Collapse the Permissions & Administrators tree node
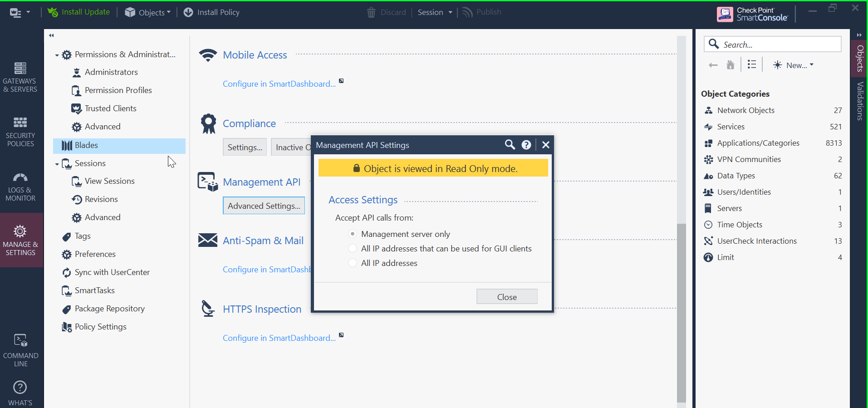 click(57, 55)
